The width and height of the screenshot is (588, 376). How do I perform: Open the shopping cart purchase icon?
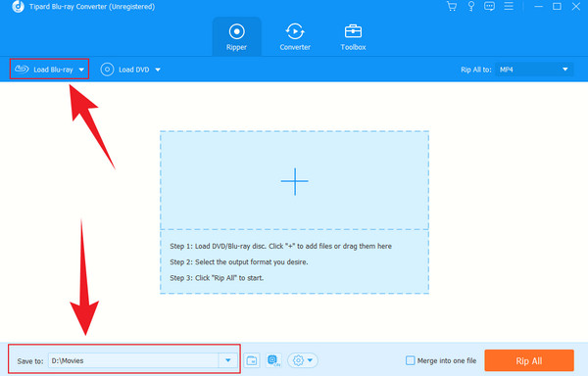[452, 7]
